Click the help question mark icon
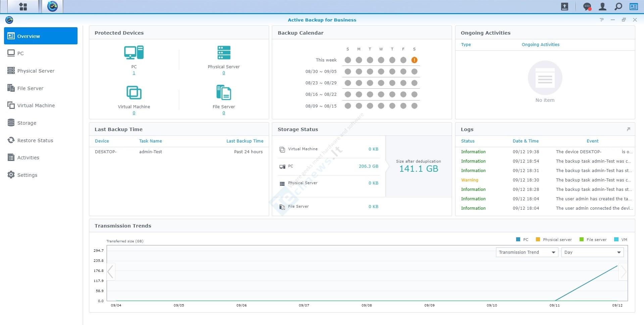Viewport: 644px width, 325px height. click(x=602, y=20)
